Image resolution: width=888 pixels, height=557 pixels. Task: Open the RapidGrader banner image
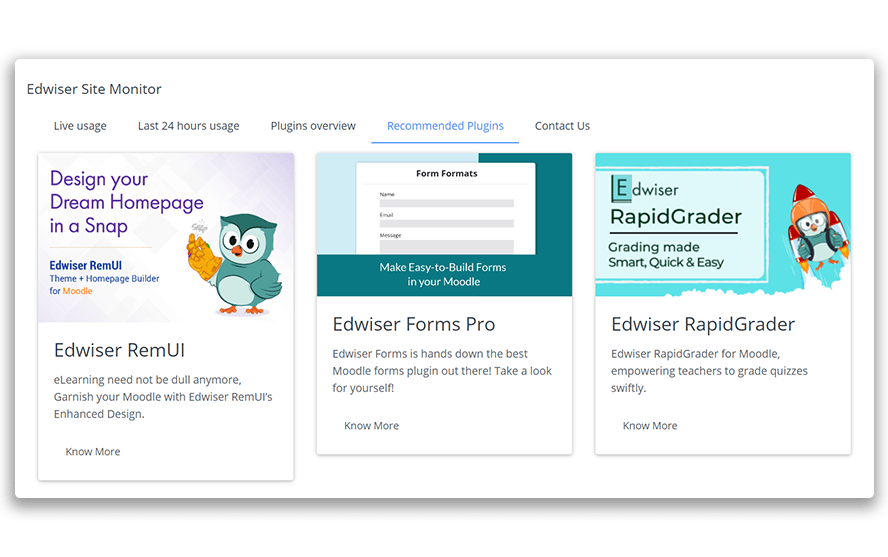click(x=723, y=224)
